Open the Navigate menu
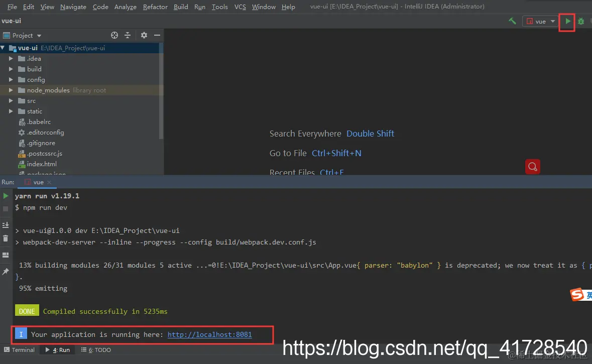 coord(73,7)
